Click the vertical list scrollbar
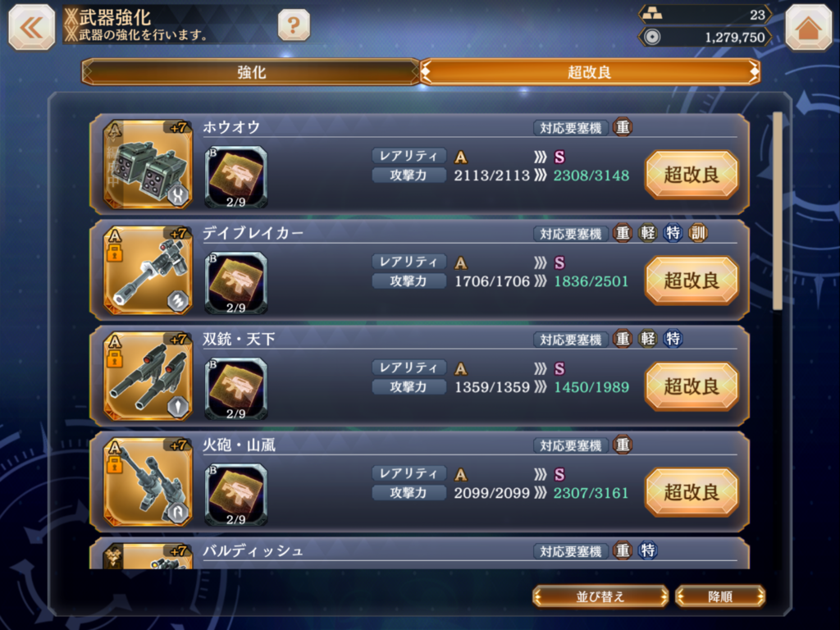This screenshot has height=630, width=840. (778, 211)
